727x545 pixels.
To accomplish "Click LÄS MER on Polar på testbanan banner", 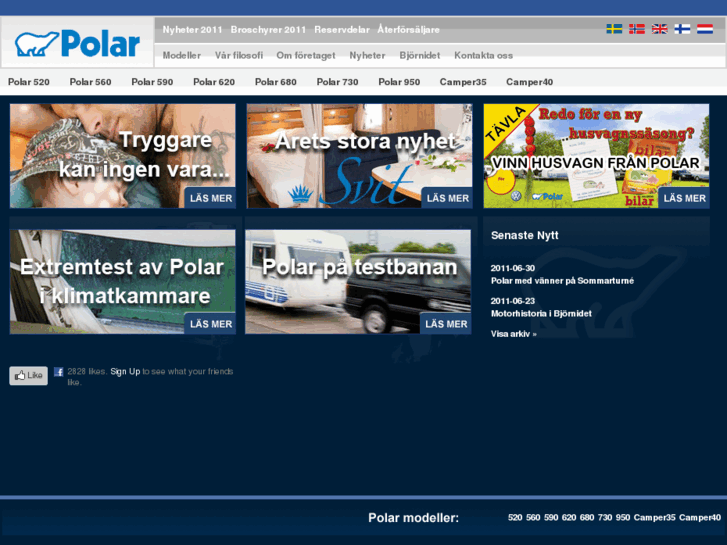I will click(446, 324).
